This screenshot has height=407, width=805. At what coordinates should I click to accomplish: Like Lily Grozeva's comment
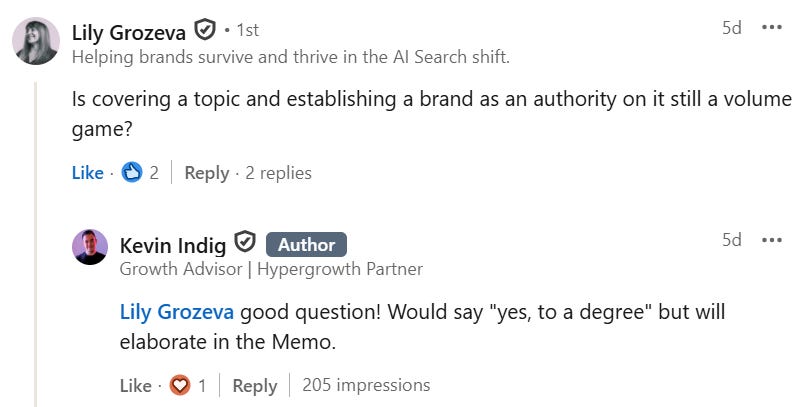point(88,173)
